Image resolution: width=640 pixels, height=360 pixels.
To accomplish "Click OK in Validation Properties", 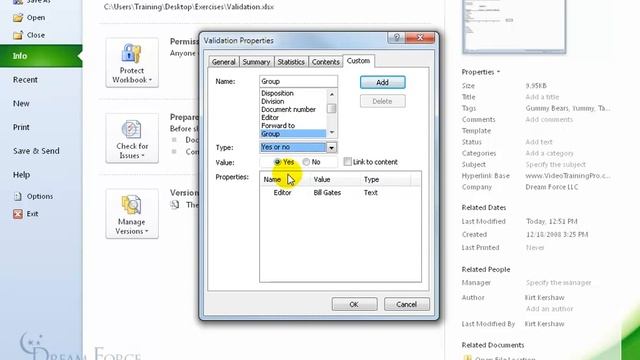I will tap(354, 304).
